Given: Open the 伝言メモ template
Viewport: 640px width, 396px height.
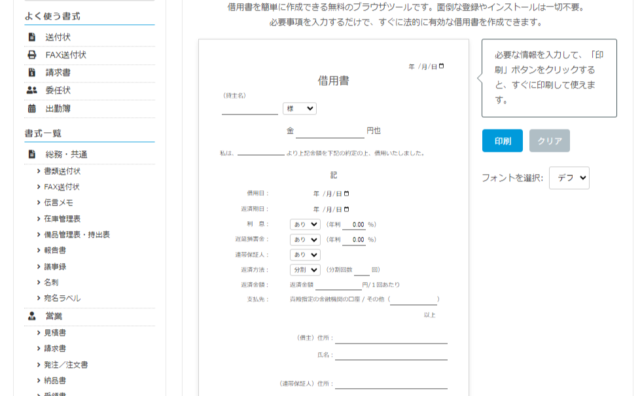Looking at the screenshot, I should pos(58,202).
